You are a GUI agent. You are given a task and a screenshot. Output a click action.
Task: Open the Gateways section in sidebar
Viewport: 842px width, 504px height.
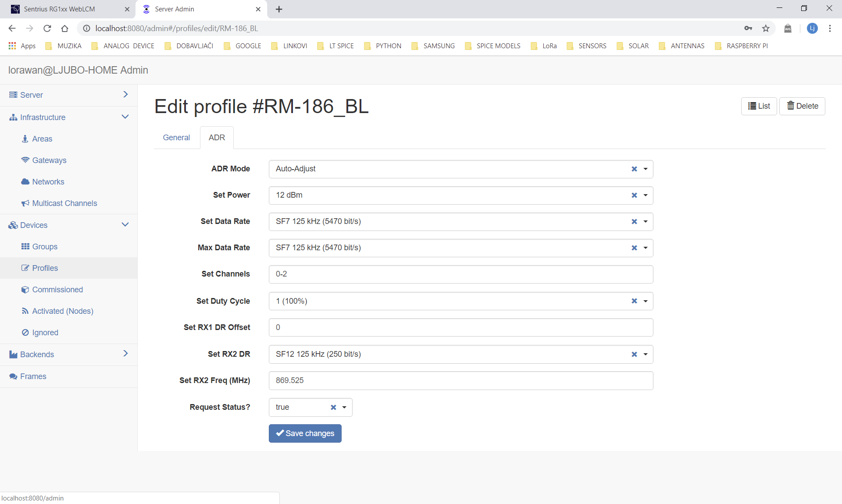tap(49, 160)
